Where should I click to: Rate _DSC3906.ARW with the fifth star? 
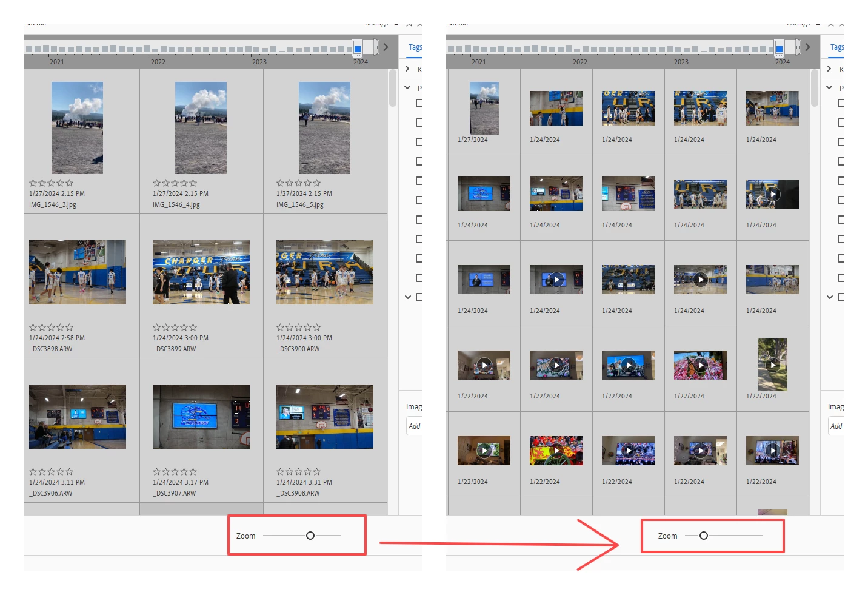[70, 471]
